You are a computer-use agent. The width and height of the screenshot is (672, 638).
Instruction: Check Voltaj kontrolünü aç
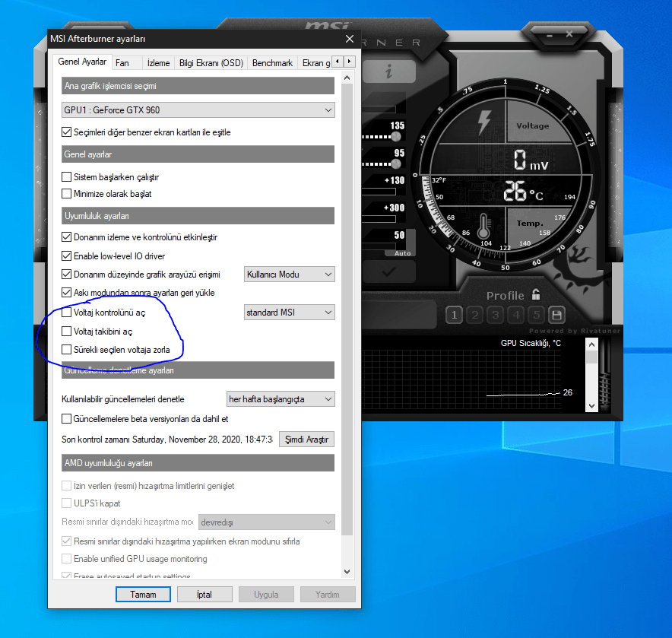pyautogui.click(x=66, y=313)
